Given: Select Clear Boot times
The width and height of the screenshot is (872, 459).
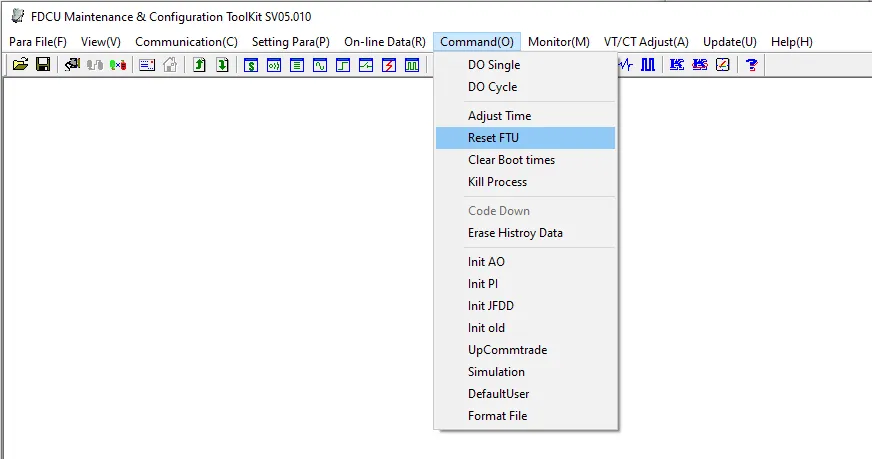Looking at the screenshot, I should click(526, 160).
